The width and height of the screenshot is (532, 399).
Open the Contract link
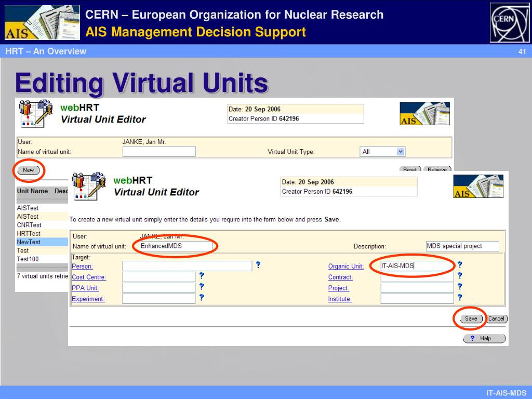340,277
